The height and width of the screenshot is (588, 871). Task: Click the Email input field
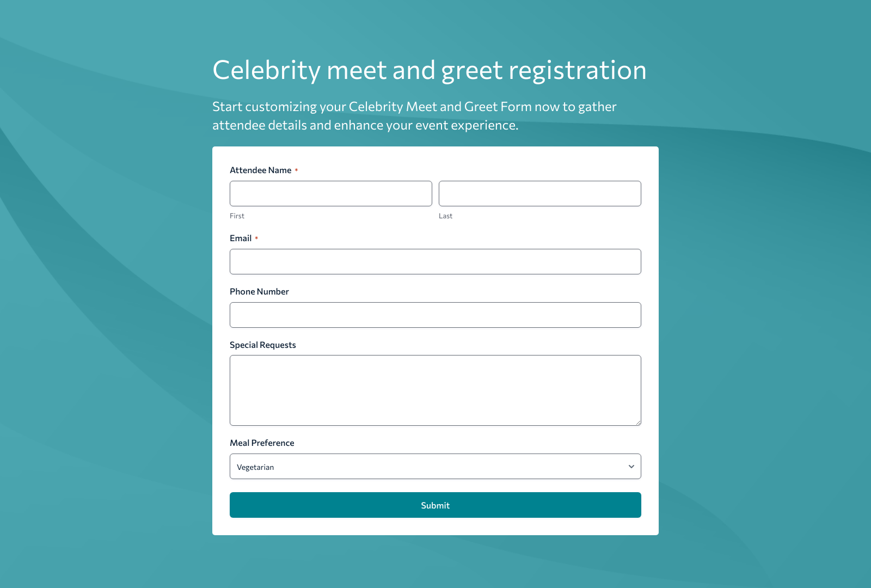coord(436,261)
